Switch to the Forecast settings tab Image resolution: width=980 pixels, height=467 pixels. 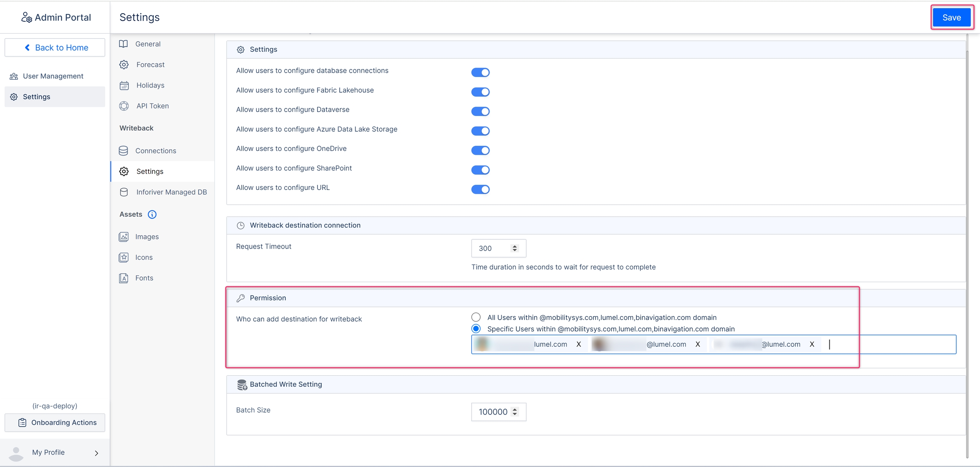[x=150, y=65]
